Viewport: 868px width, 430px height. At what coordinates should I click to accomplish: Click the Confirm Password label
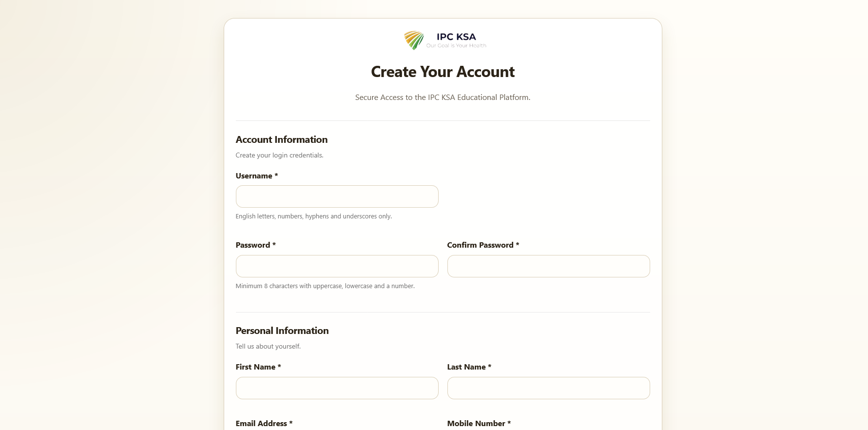coord(483,245)
